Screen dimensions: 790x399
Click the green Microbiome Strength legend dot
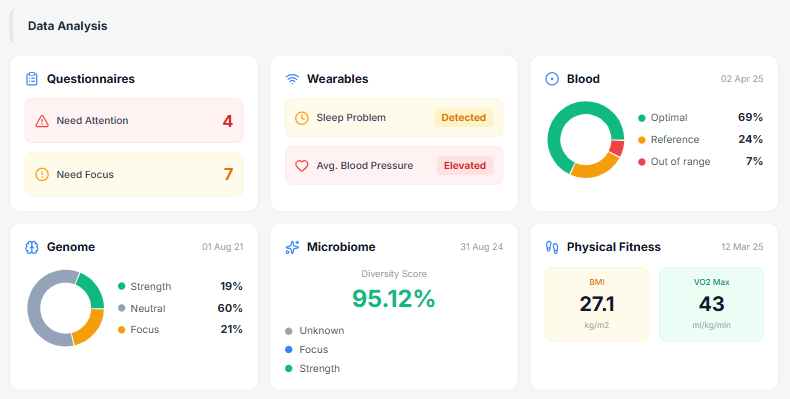point(289,369)
